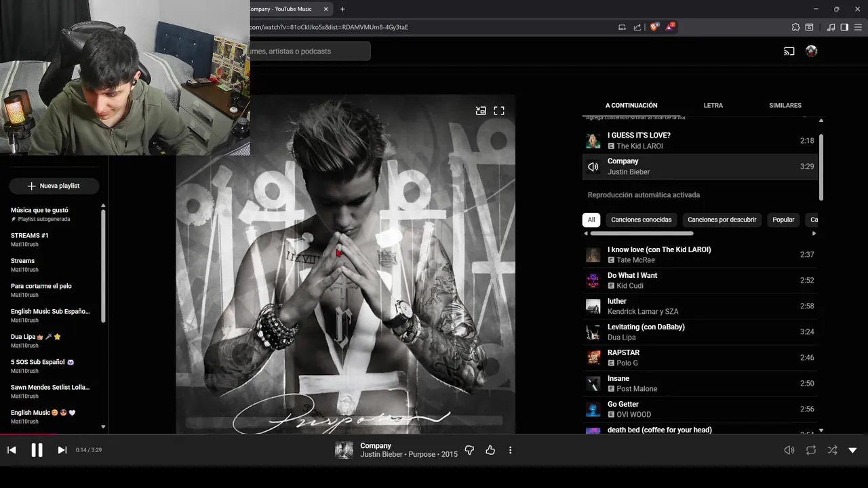Image resolution: width=868 pixels, height=488 pixels.
Task: Open the browser extensions puzzle icon
Action: (x=795, y=27)
